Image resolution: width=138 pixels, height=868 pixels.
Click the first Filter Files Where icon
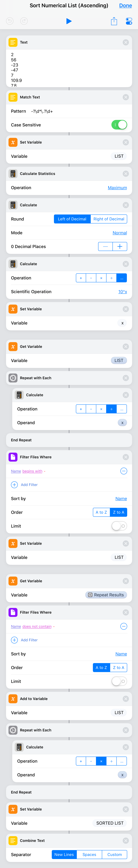click(13, 457)
